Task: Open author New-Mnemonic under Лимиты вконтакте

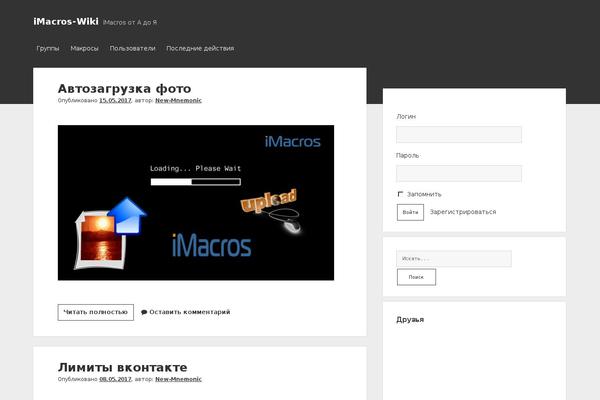Action: click(178, 379)
